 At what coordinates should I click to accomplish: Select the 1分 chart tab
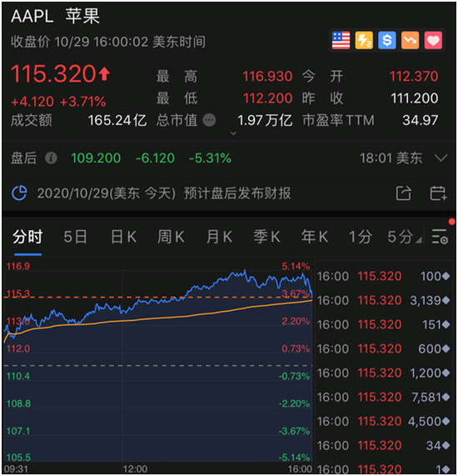360,237
